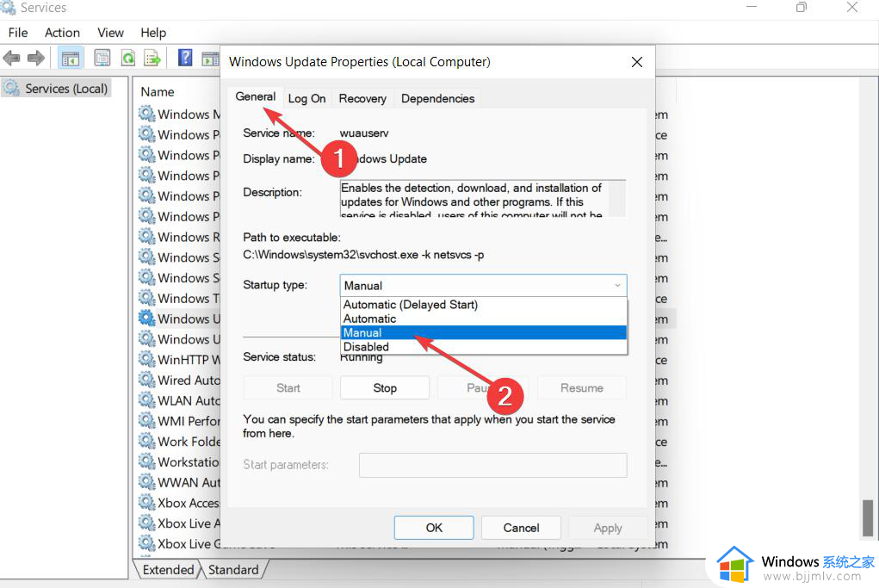
Task: Open the View menu
Action: click(x=110, y=33)
